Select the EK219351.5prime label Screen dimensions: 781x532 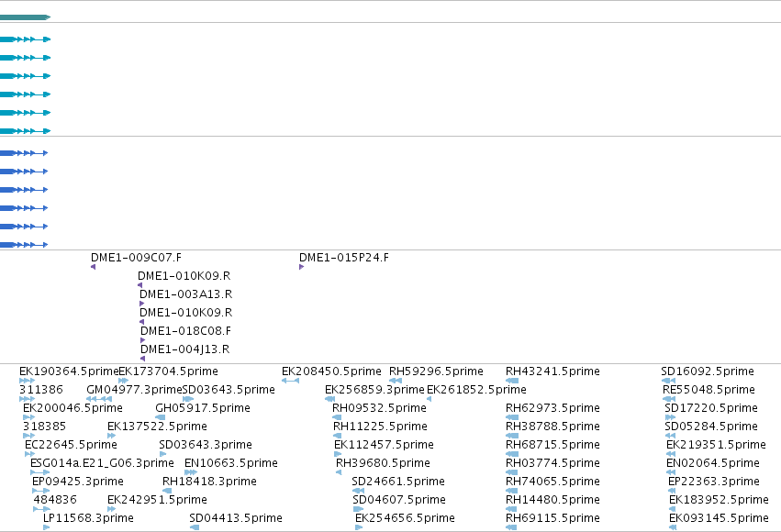click(x=716, y=445)
